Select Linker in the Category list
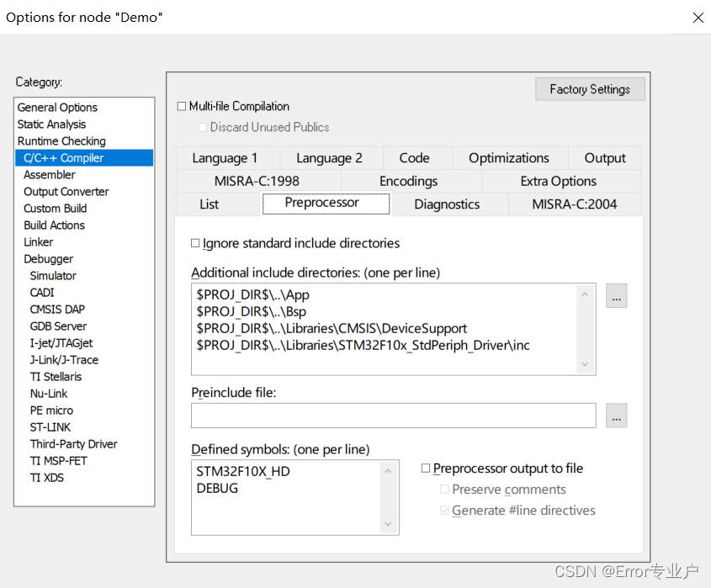711x588 pixels. (x=39, y=242)
